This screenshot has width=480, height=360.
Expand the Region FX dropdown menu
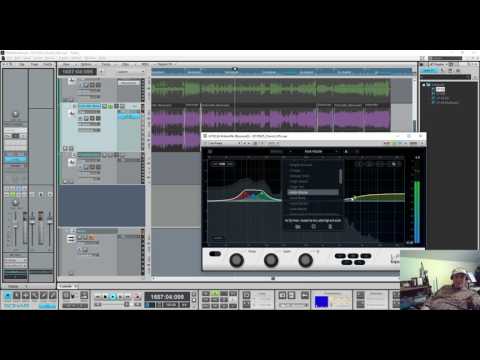coord(166,64)
